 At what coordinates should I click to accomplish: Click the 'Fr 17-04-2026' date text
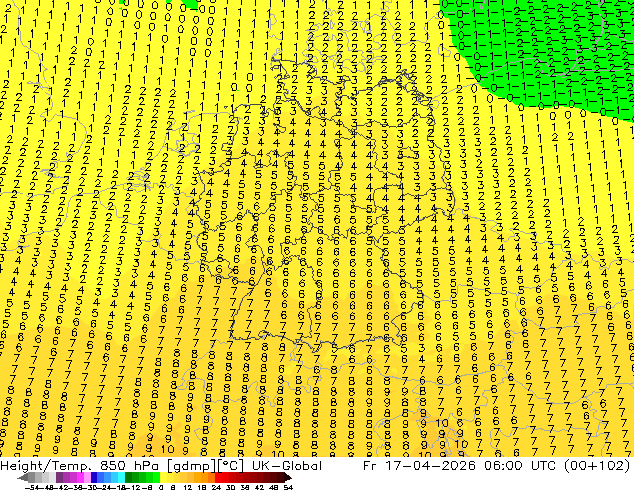point(419,466)
